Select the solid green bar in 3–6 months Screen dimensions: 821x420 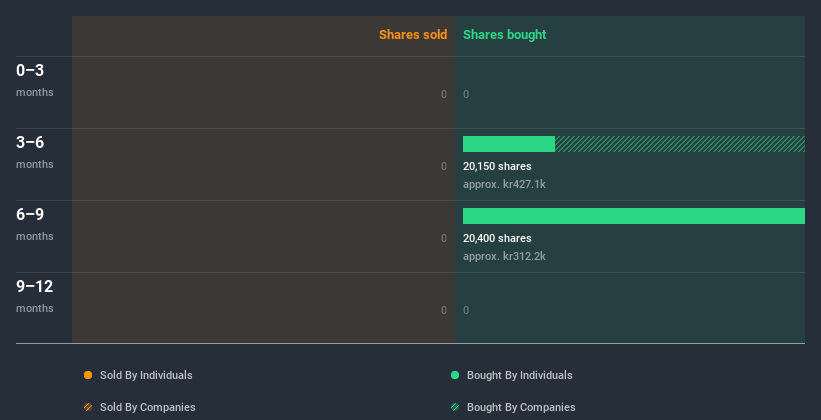[509, 144]
